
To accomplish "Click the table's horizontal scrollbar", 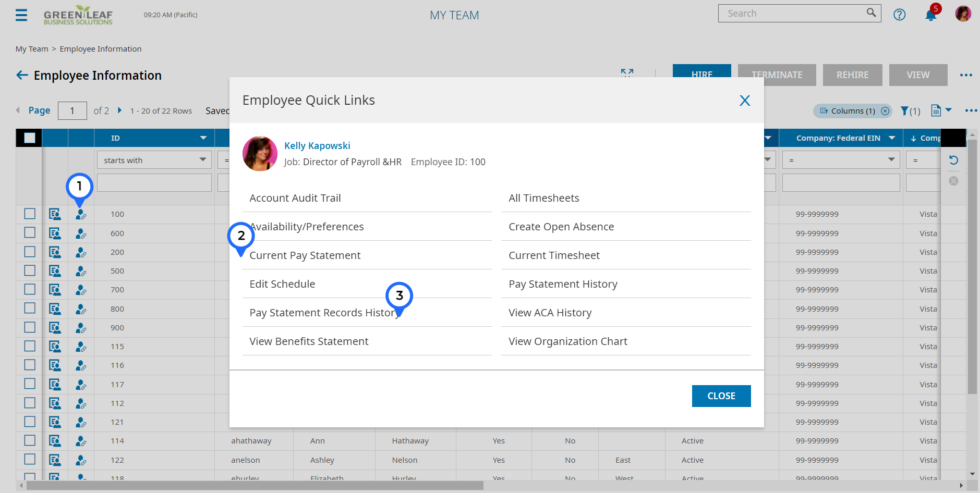I will [255, 485].
